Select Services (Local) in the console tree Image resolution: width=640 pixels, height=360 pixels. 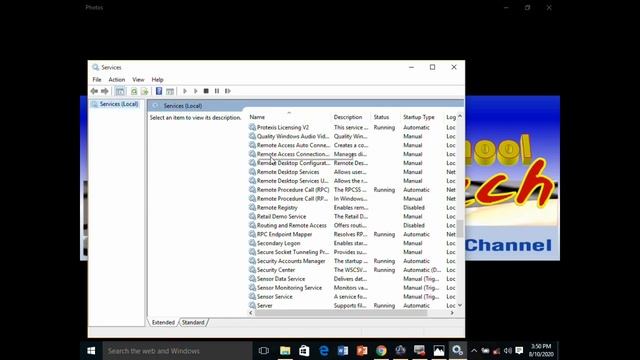click(x=119, y=104)
